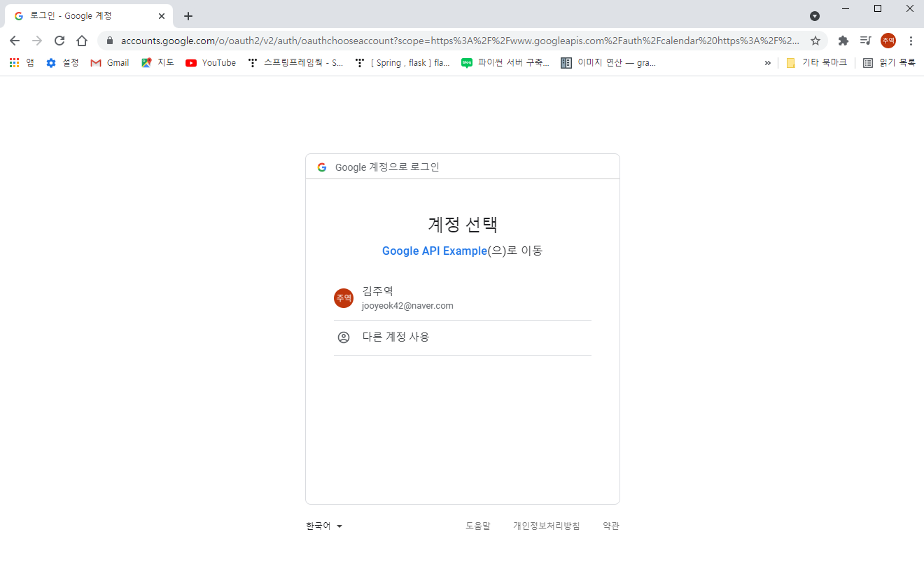The width and height of the screenshot is (924, 581).
Task: Reload the page with the refresh icon
Action: tap(59, 41)
